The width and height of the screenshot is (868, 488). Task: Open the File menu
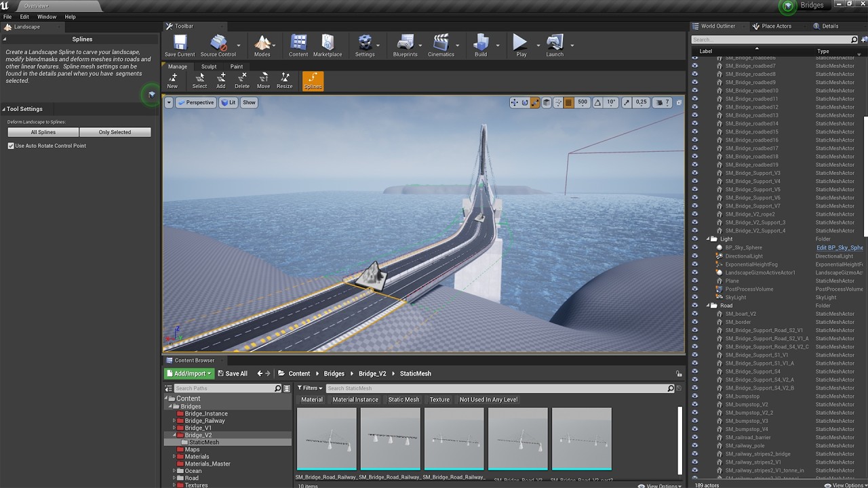[7, 16]
